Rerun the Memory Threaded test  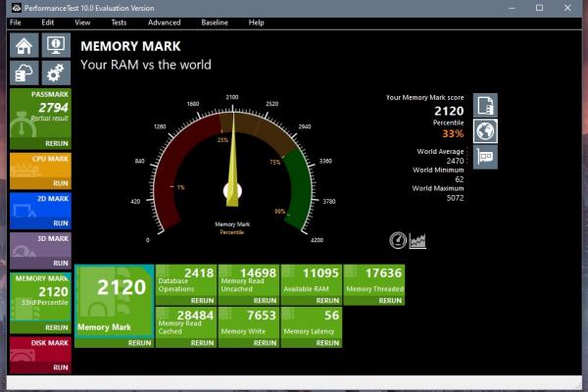[x=390, y=301]
